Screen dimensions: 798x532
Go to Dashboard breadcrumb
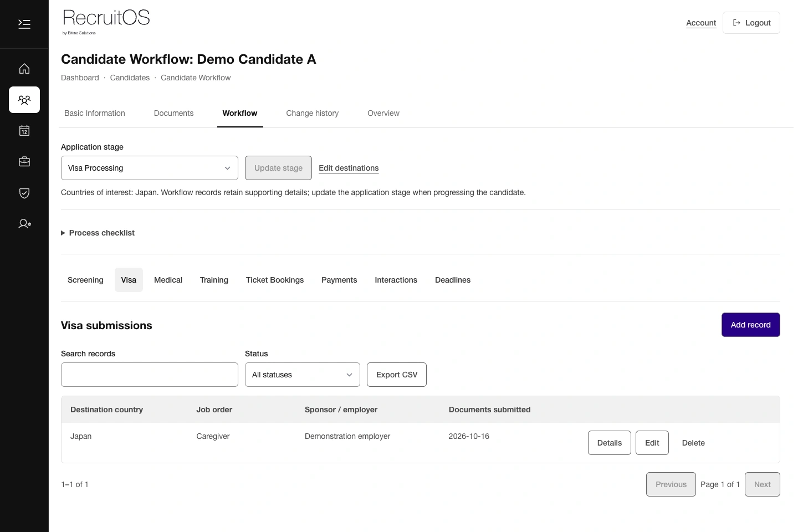[x=80, y=78]
